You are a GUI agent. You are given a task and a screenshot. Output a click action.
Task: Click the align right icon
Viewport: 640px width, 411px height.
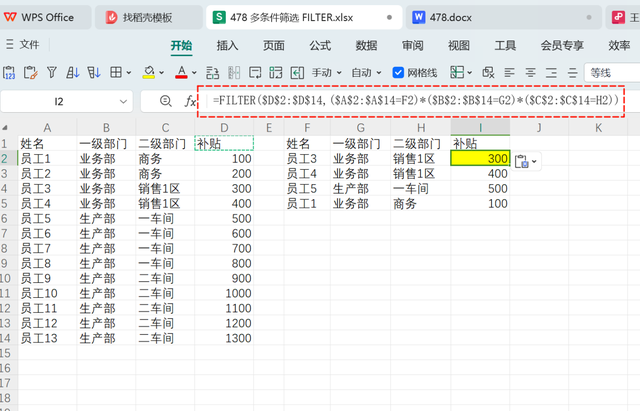pyautogui.click(x=551, y=73)
